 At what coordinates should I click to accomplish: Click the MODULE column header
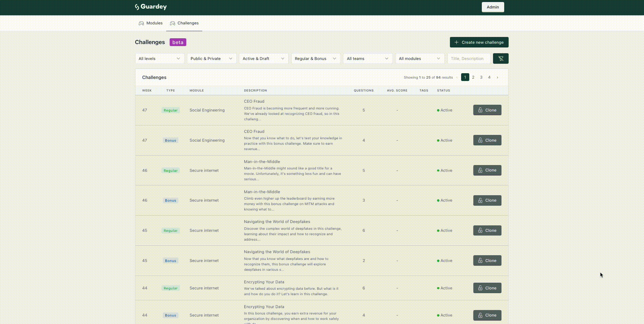pyautogui.click(x=197, y=90)
